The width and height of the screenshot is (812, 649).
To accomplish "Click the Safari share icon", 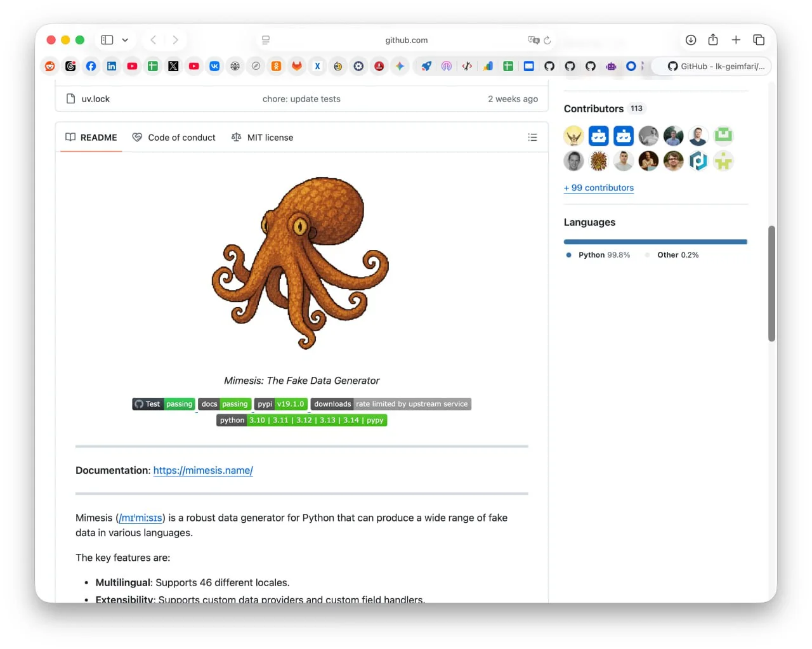I will (713, 40).
